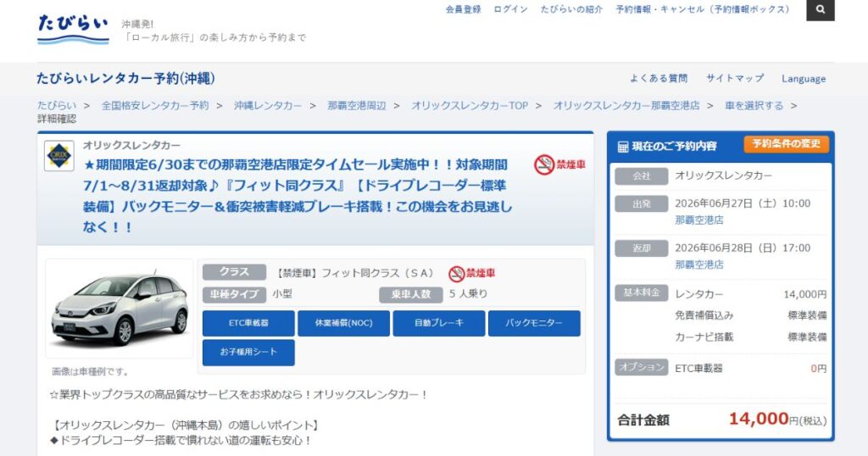The height and width of the screenshot is (456, 868).
Task: Click the return date 2026年06月28日(日) 17:00
Action: pyautogui.click(x=743, y=248)
